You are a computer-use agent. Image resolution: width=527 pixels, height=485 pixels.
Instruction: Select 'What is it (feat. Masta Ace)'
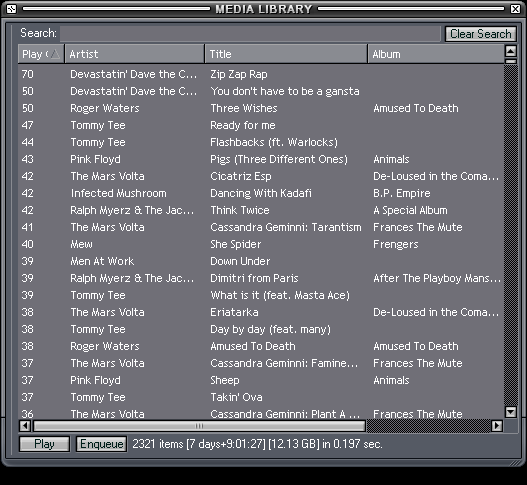coord(280,295)
